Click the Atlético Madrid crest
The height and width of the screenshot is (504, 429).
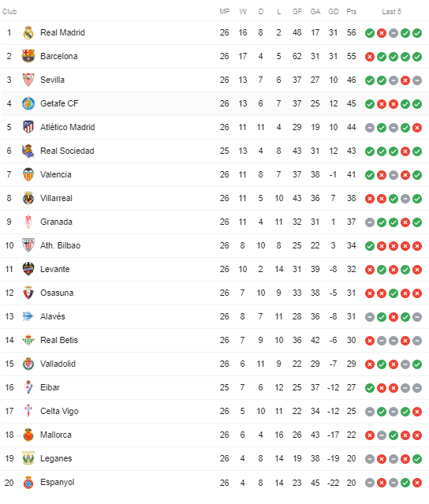point(28,127)
